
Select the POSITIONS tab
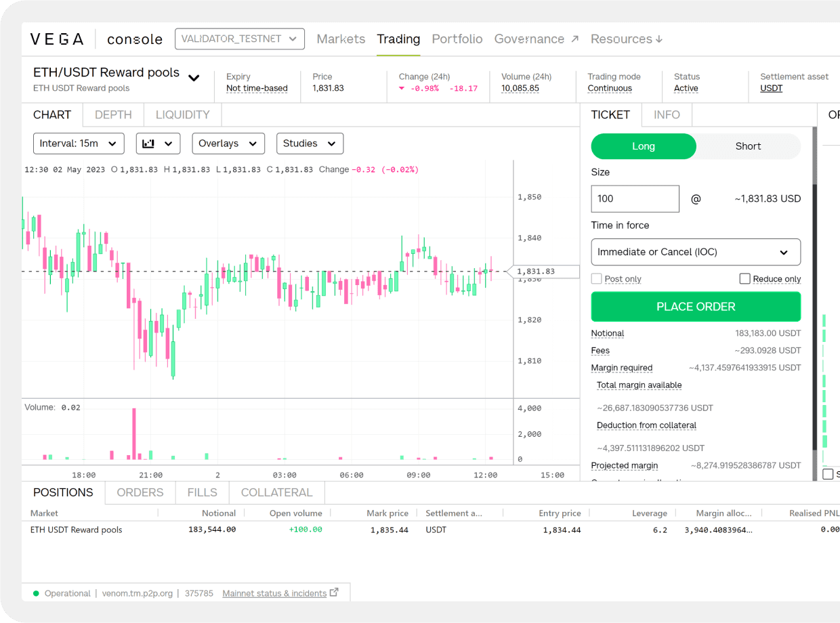(x=63, y=492)
